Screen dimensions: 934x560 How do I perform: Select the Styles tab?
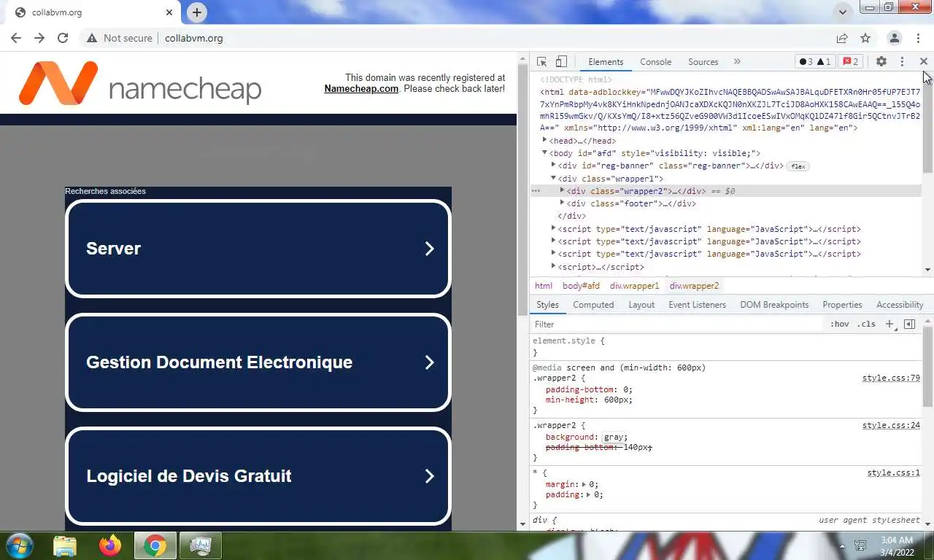547,305
